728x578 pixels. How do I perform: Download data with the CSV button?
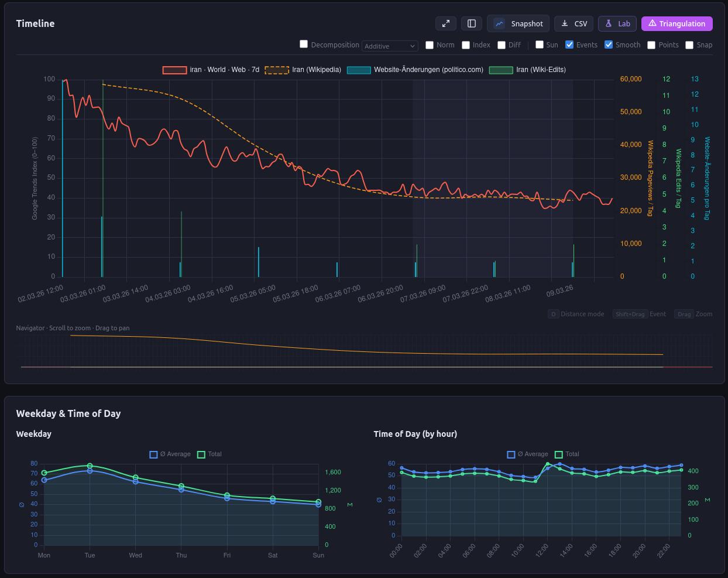pyautogui.click(x=574, y=23)
